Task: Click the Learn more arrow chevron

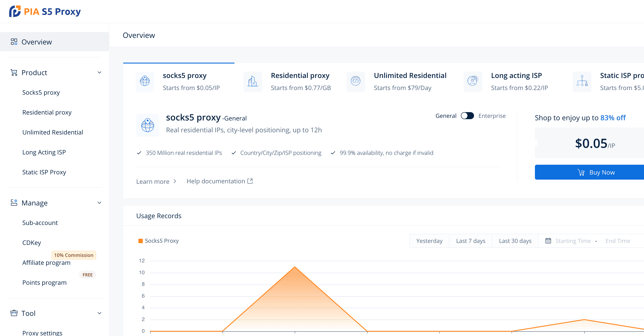Action: tap(175, 181)
